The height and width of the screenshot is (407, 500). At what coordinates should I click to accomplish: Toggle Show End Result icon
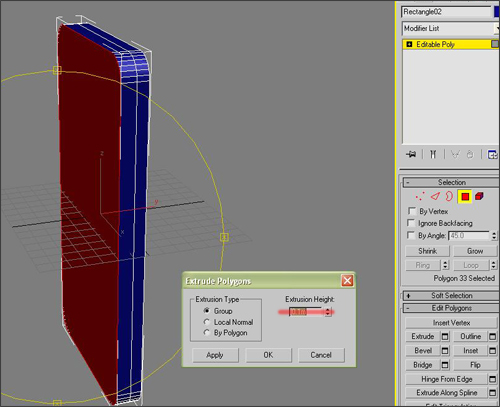[433, 154]
